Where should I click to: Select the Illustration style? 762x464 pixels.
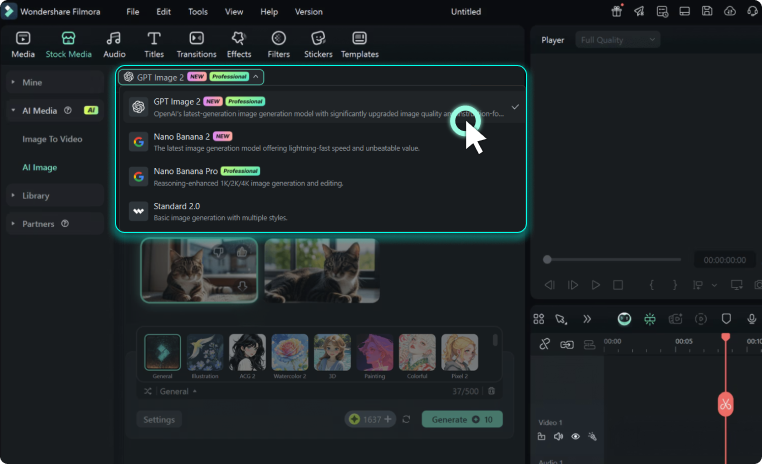[205, 356]
